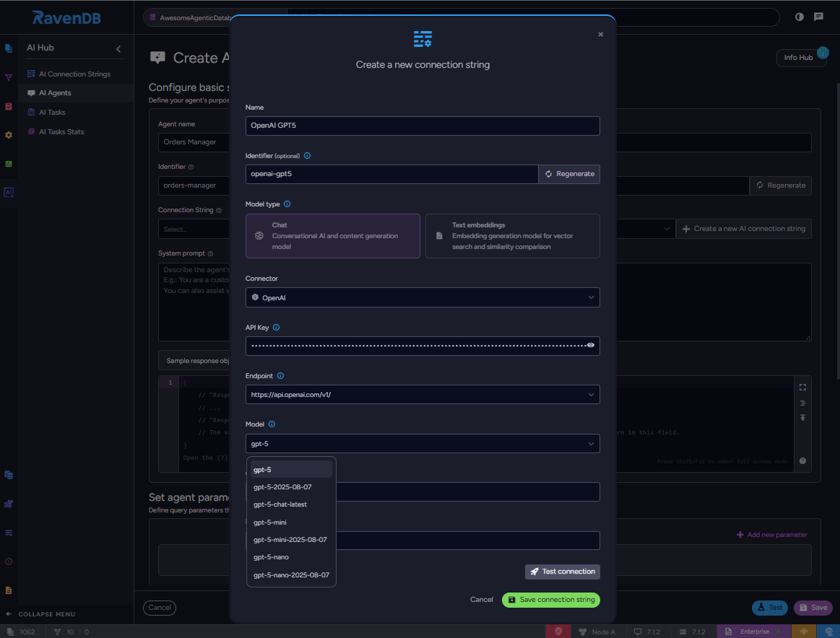Viewport: 840px width, 638px height.
Task: Click the info icon next to API Key
Action: click(x=277, y=328)
